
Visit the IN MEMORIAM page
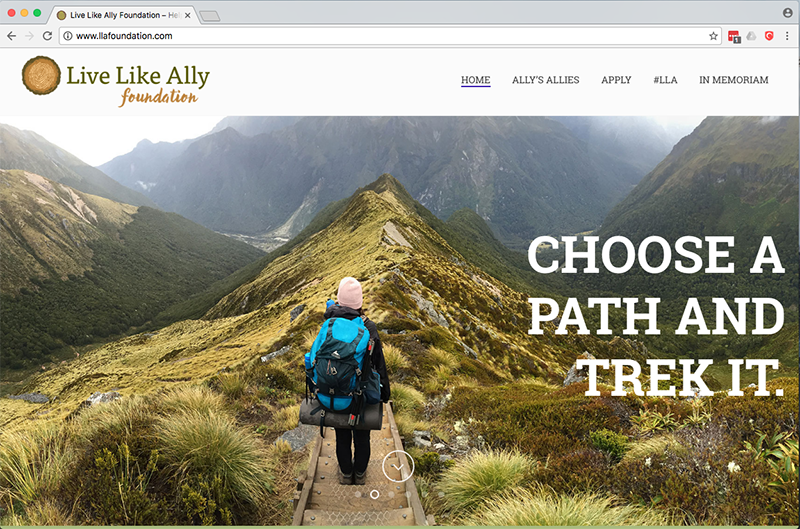pos(734,80)
